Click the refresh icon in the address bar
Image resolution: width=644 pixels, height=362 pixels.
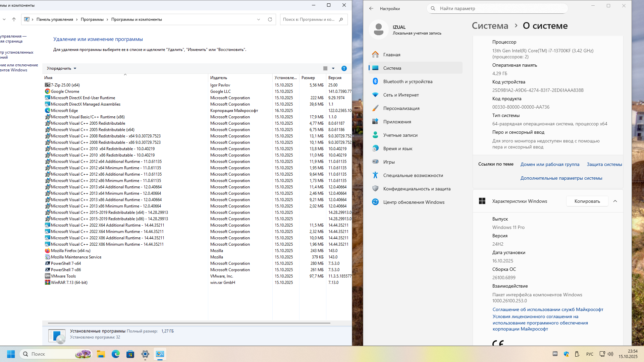[270, 19]
